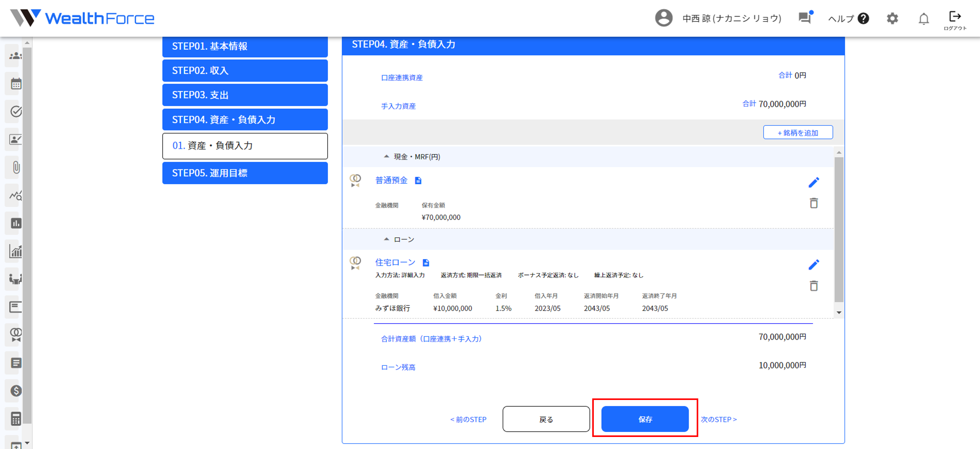The height and width of the screenshot is (449, 980).
Task: Click the user account avatar icon
Action: coord(664,18)
